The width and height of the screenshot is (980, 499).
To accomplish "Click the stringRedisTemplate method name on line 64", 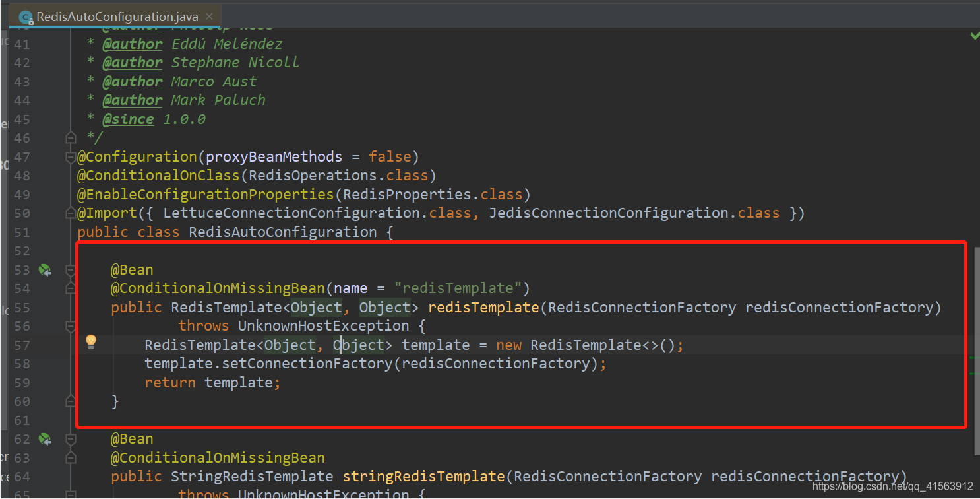I will 423,477.
